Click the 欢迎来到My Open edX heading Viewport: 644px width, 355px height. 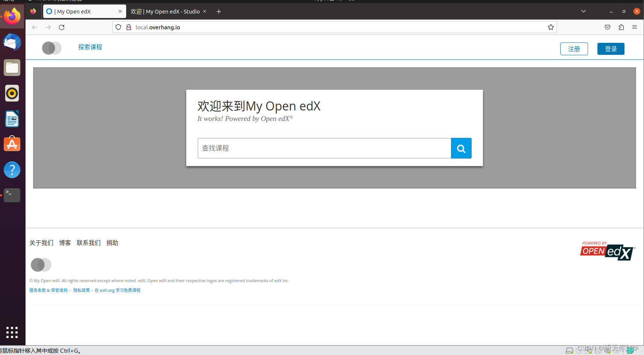point(259,106)
